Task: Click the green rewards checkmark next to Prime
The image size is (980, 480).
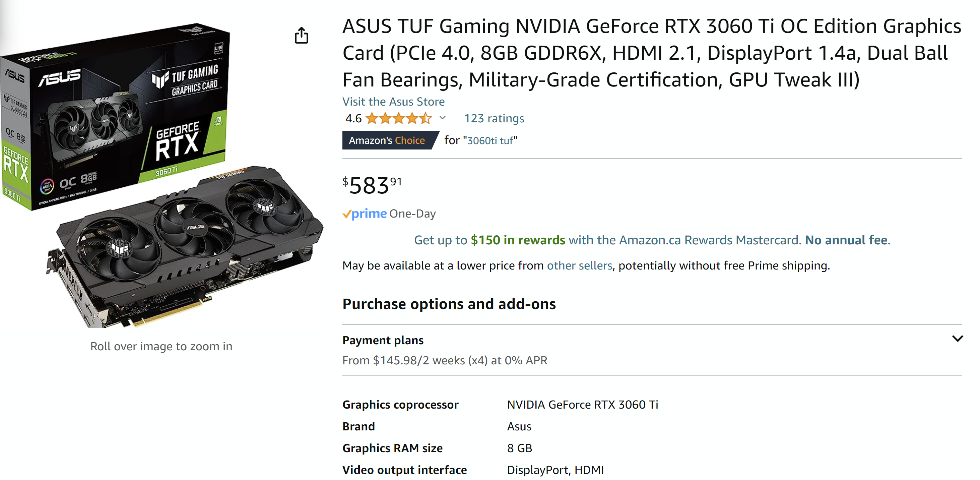Action: click(347, 214)
